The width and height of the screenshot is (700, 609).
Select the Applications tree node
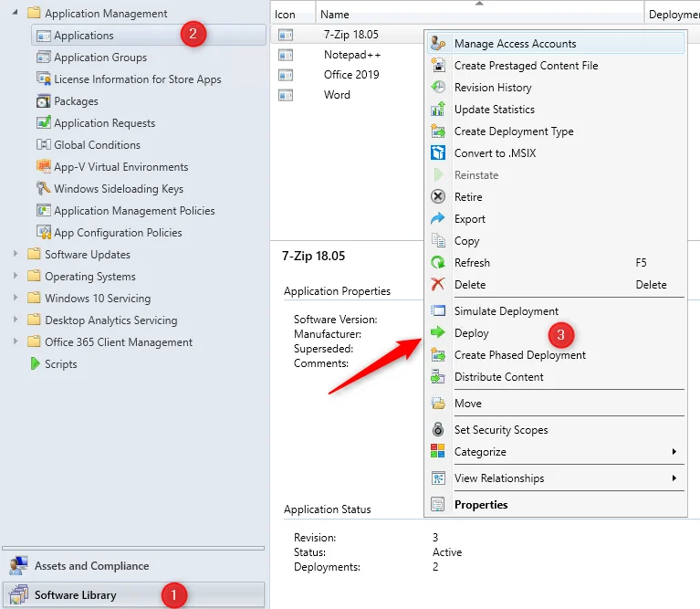tap(149, 35)
